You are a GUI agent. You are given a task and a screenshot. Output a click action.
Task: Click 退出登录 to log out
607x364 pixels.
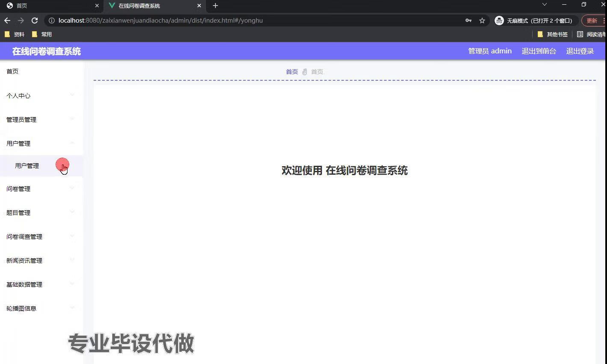pyautogui.click(x=580, y=51)
